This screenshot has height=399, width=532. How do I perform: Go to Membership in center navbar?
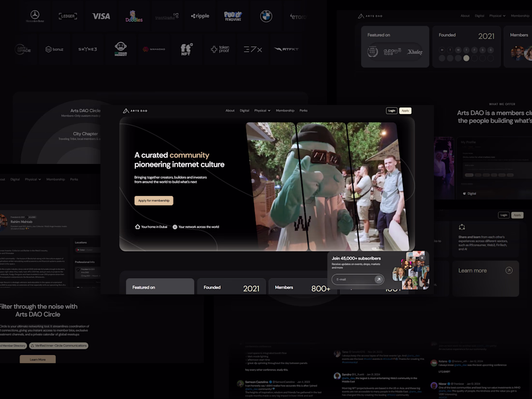tap(285, 111)
